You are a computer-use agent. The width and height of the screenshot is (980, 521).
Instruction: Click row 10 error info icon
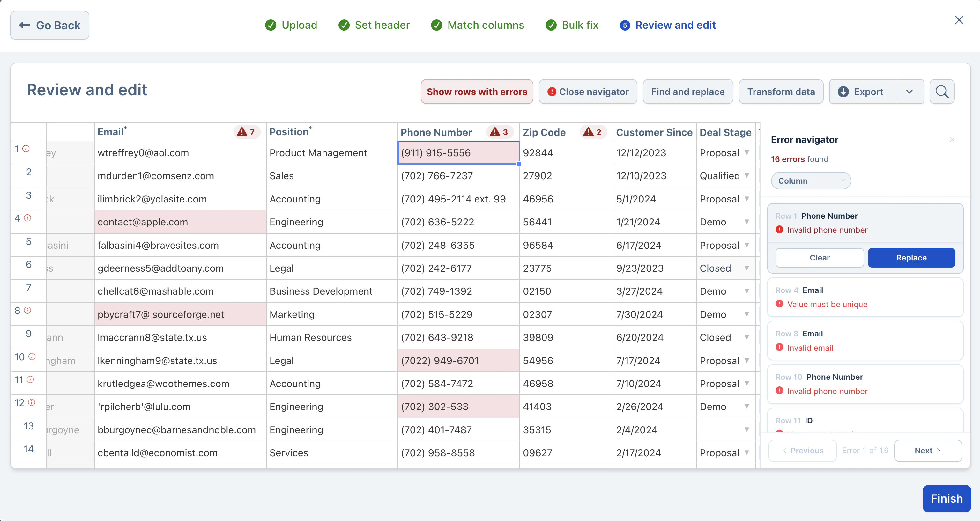pyautogui.click(x=32, y=357)
